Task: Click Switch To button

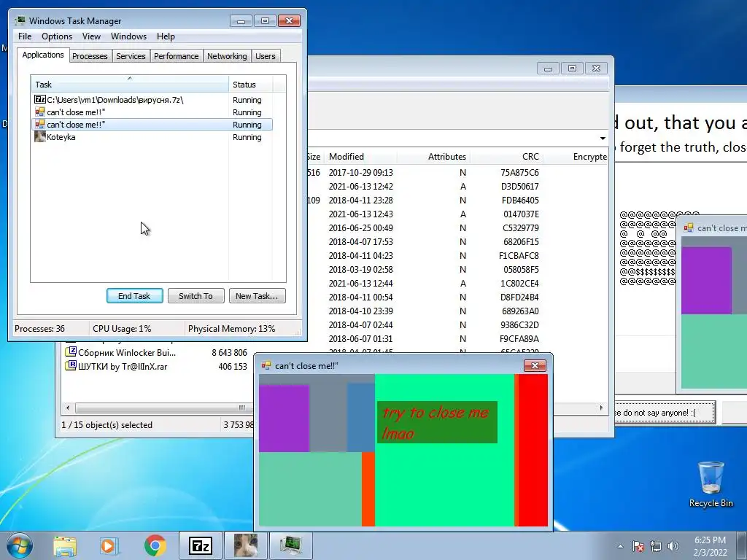Action: tap(196, 296)
